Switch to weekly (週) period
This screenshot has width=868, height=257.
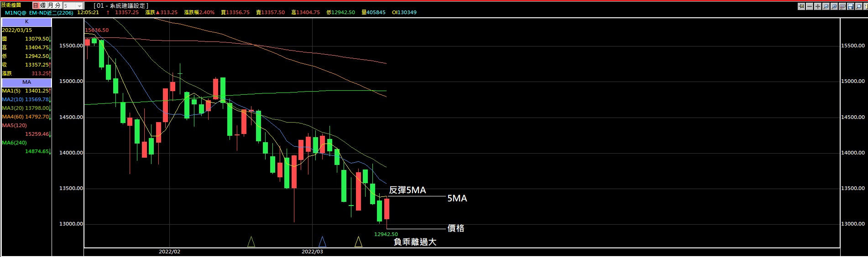(x=43, y=5)
